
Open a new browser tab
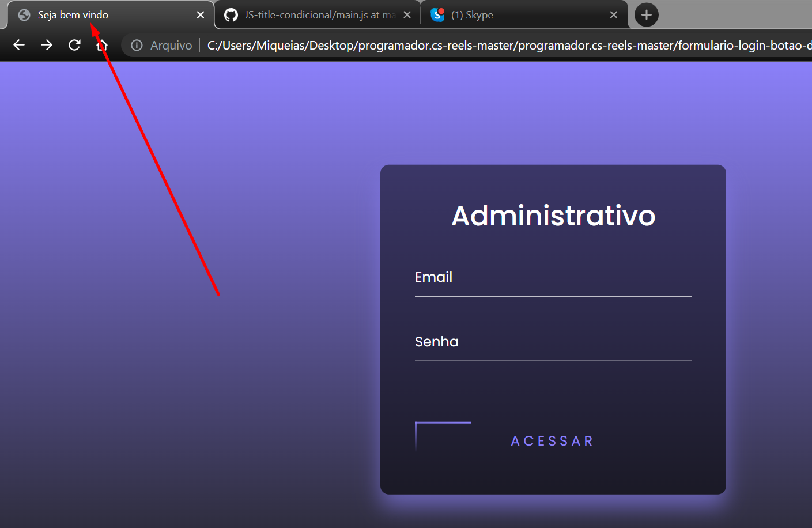645,14
